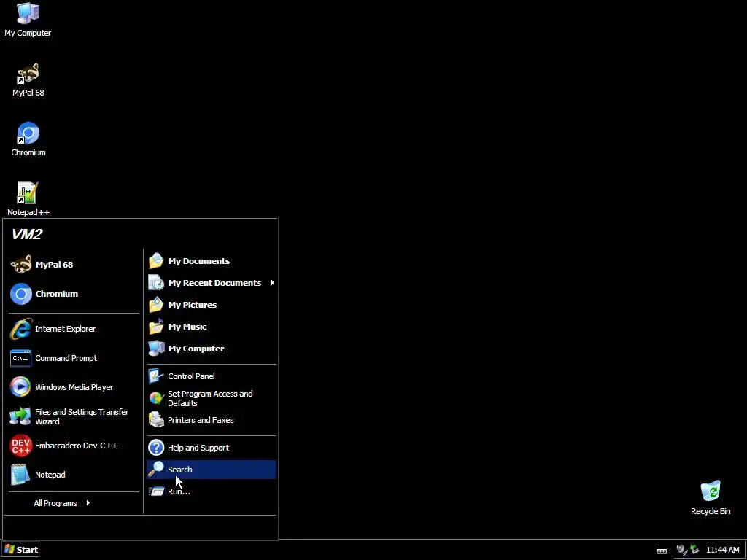The height and width of the screenshot is (560, 747).
Task: Open Internet Explorer icon in Start menu
Action: pyautogui.click(x=21, y=329)
